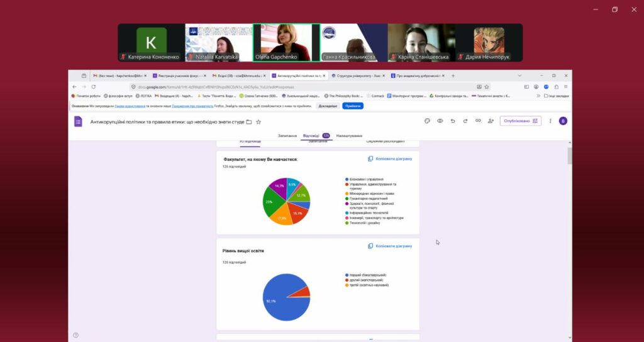644x342 pixels.
Task: Switch to the Налаштування tab
Action: coord(349,135)
